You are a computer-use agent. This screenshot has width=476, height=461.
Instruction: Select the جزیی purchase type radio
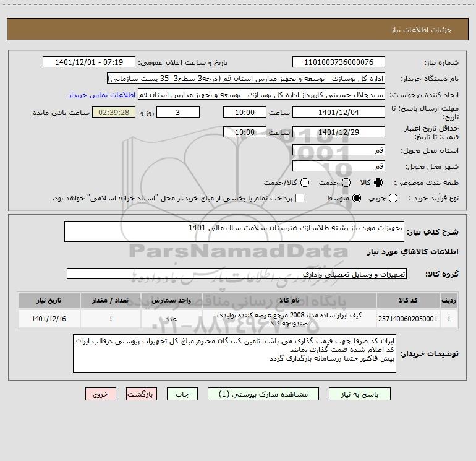[x=393, y=198]
